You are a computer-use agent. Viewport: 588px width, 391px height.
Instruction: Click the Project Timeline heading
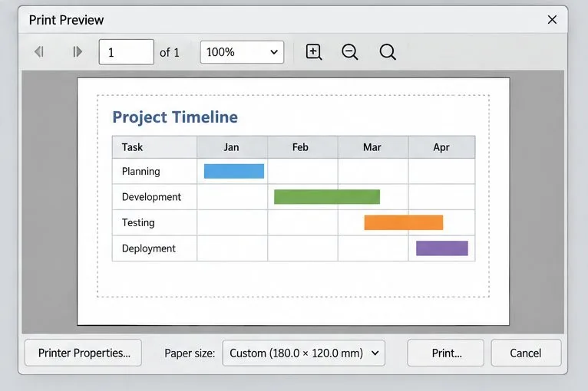(175, 117)
